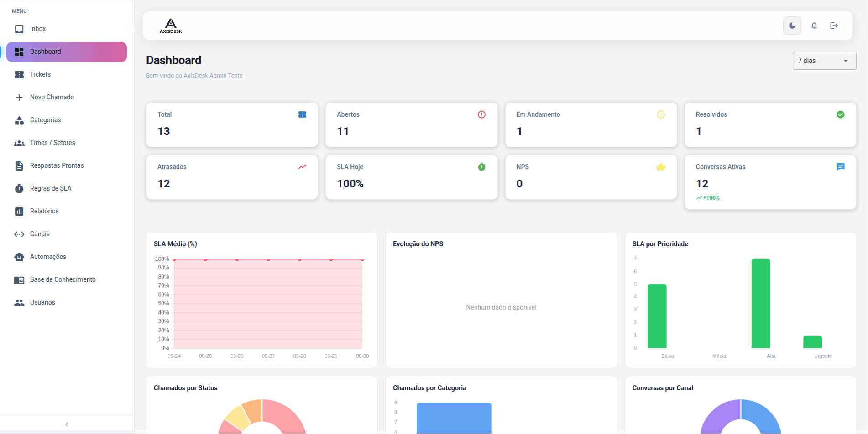Click the Inbox tray icon in sidebar
868x434 pixels.
(x=19, y=29)
